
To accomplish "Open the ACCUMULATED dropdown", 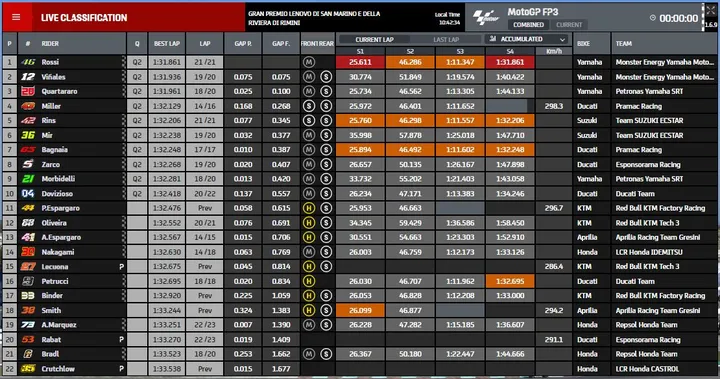I will click(526, 39).
